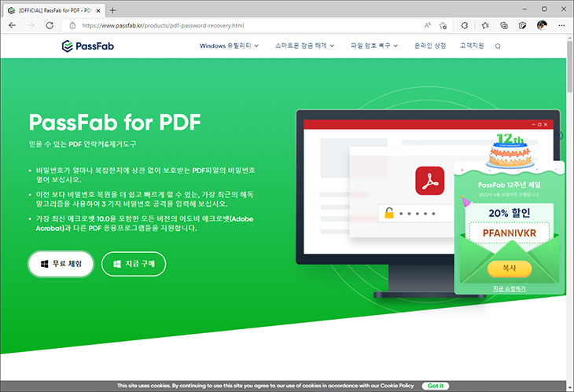The image size is (574, 392).
Task: Open the 고객지원 menu item
Action: click(x=472, y=46)
